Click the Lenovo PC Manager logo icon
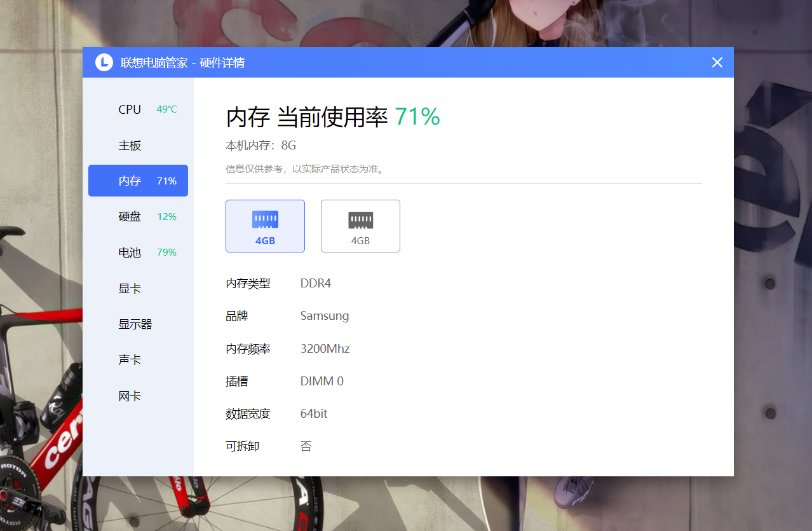Screen dimensions: 812x531 [x=104, y=62]
